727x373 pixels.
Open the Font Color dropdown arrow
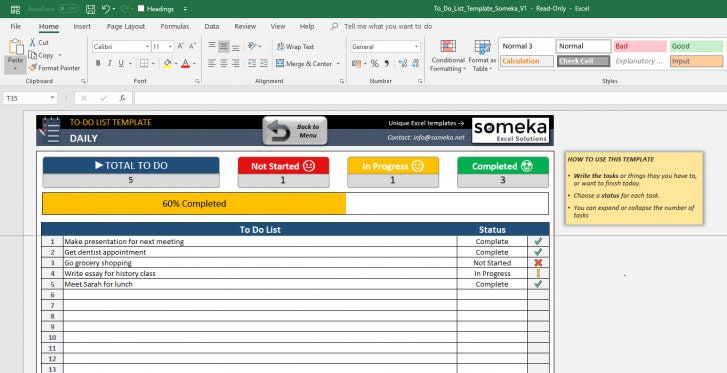(x=194, y=64)
